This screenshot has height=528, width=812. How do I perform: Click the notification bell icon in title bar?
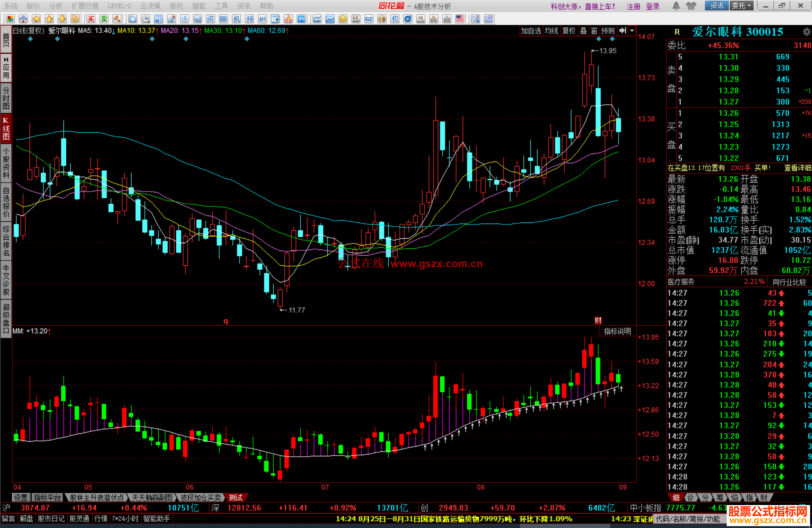pyautogui.click(x=676, y=6)
